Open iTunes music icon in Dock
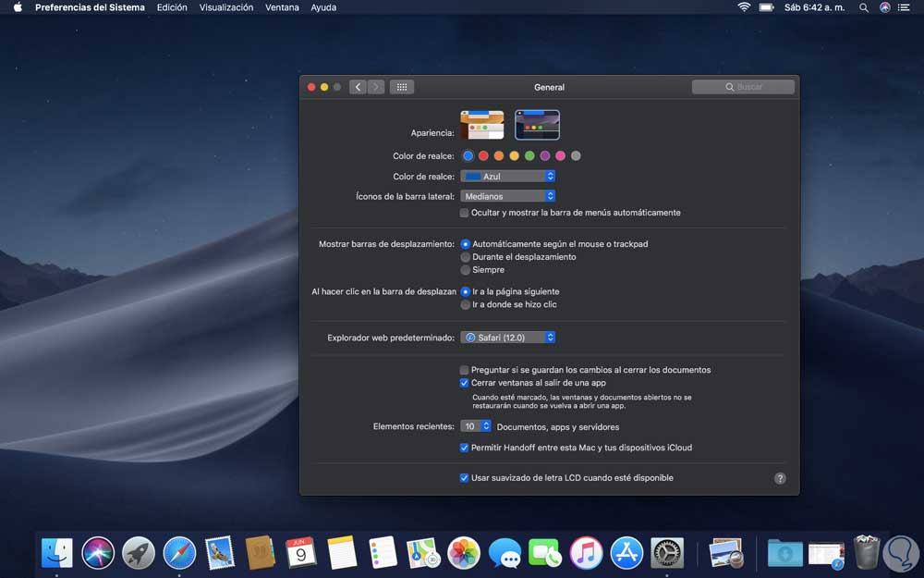 [x=586, y=553]
